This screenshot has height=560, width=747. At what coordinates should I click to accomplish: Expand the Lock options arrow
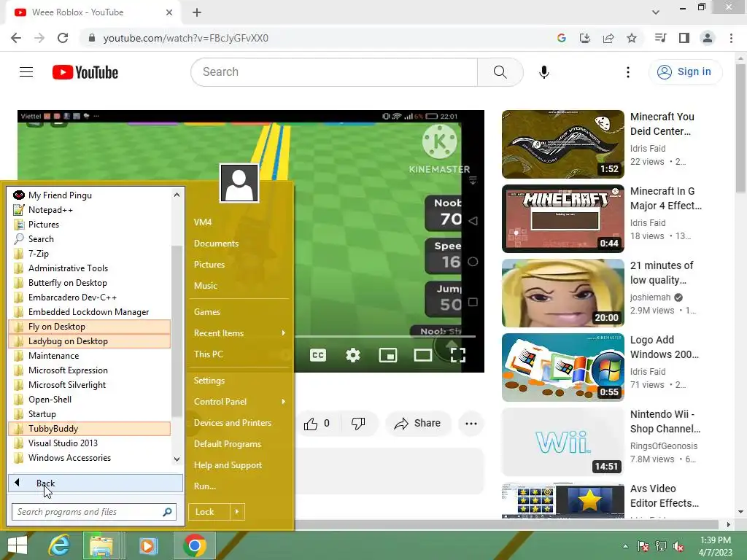[x=237, y=512]
